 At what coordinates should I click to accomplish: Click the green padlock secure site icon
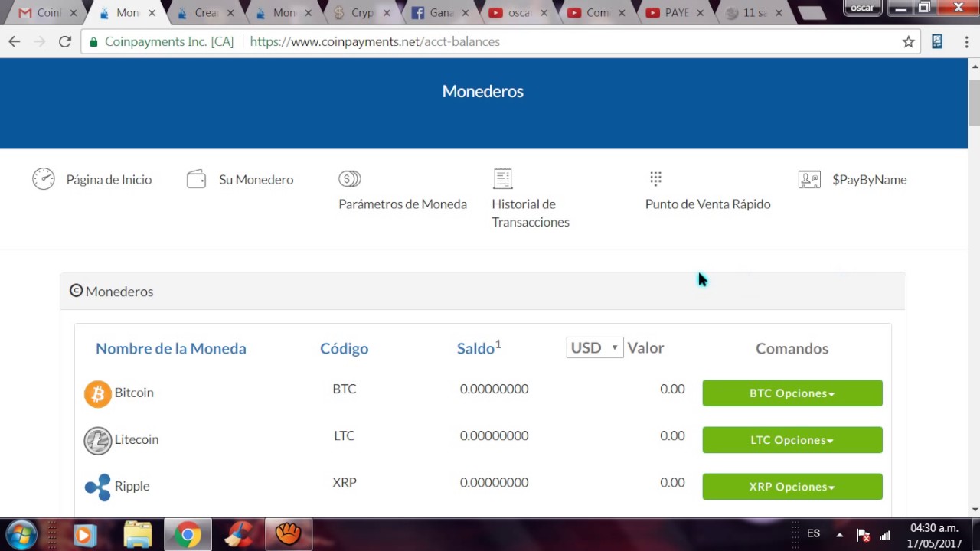pyautogui.click(x=93, y=42)
